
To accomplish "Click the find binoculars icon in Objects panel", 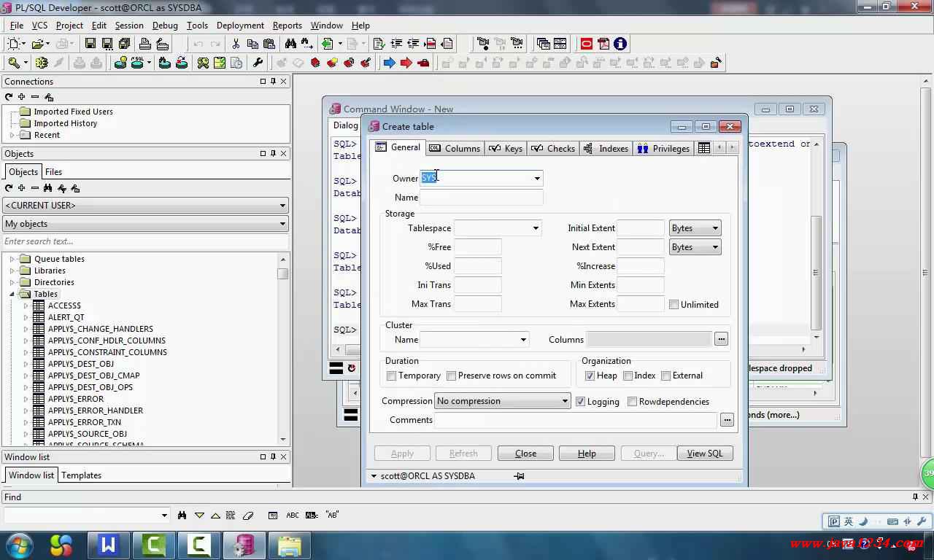I will [x=47, y=188].
